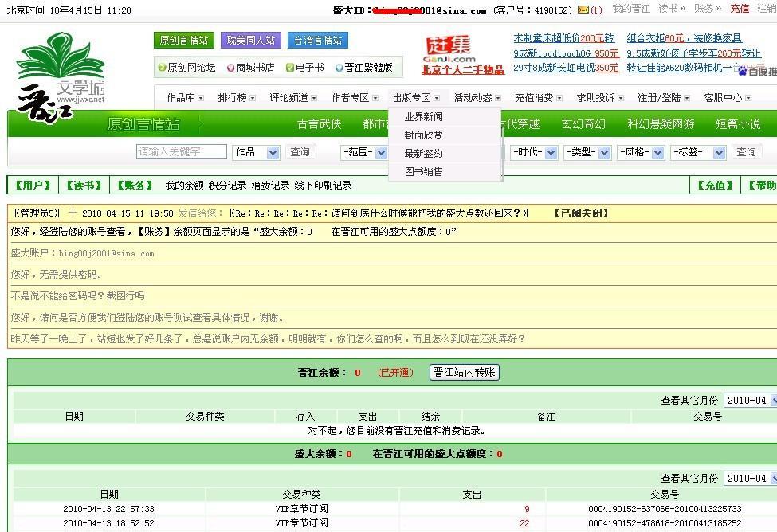Screen dimensions: 777x532
Task: Select 封面欣赏 from the dropdown menu
Action: (x=423, y=135)
